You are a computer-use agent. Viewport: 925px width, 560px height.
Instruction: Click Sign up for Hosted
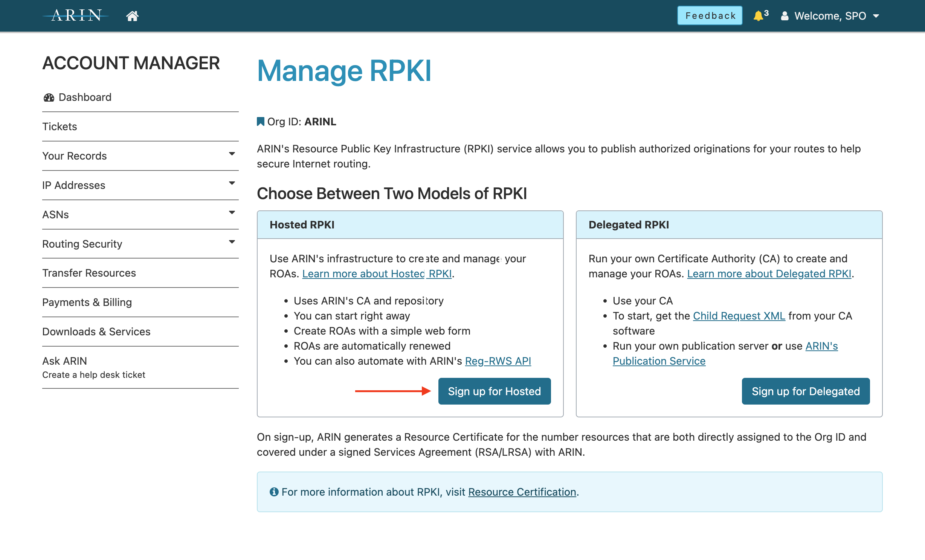pyautogui.click(x=495, y=391)
